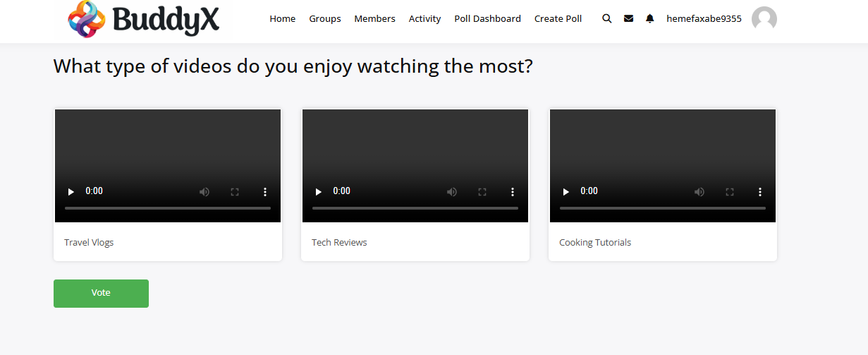Click the Travel Vlogs video progress bar

(x=168, y=208)
